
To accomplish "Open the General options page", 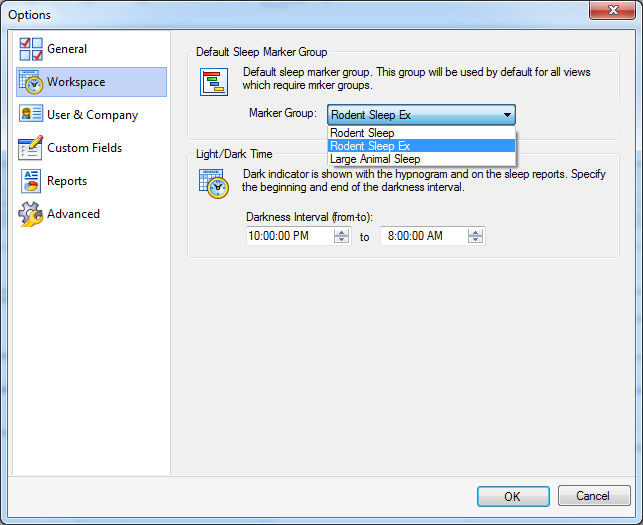I will coord(91,49).
